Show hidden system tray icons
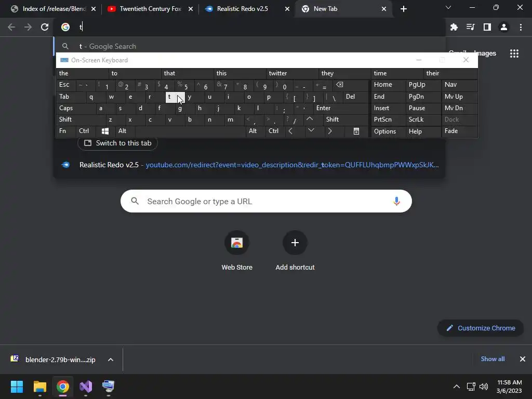Image resolution: width=532 pixels, height=399 pixels. click(x=457, y=387)
